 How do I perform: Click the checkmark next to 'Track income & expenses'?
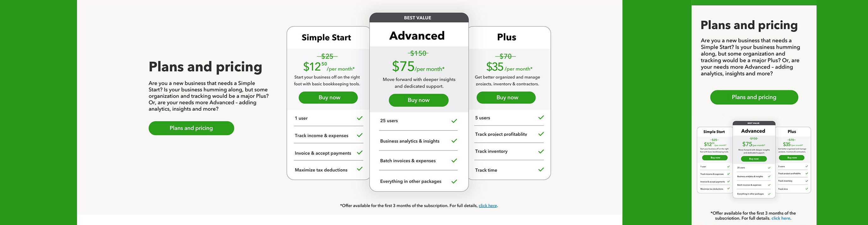tap(360, 135)
